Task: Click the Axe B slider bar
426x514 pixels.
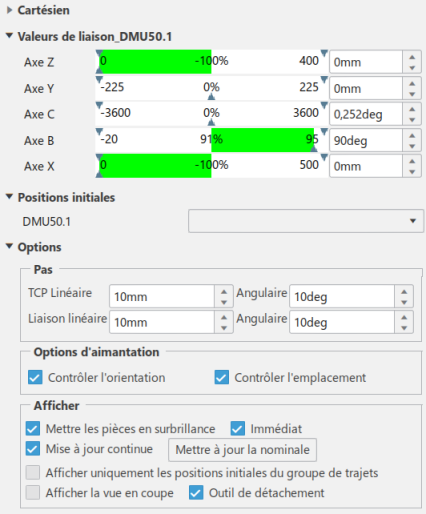Action: pyautogui.click(x=212, y=140)
